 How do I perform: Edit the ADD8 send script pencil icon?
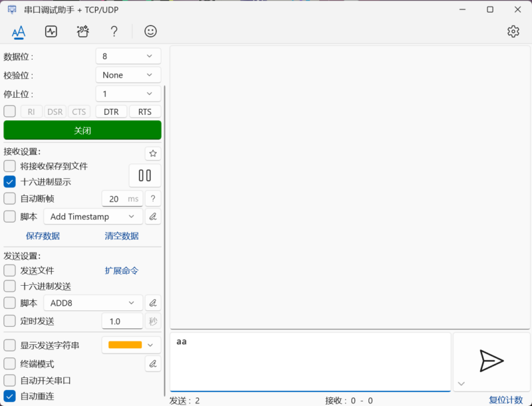tap(153, 303)
